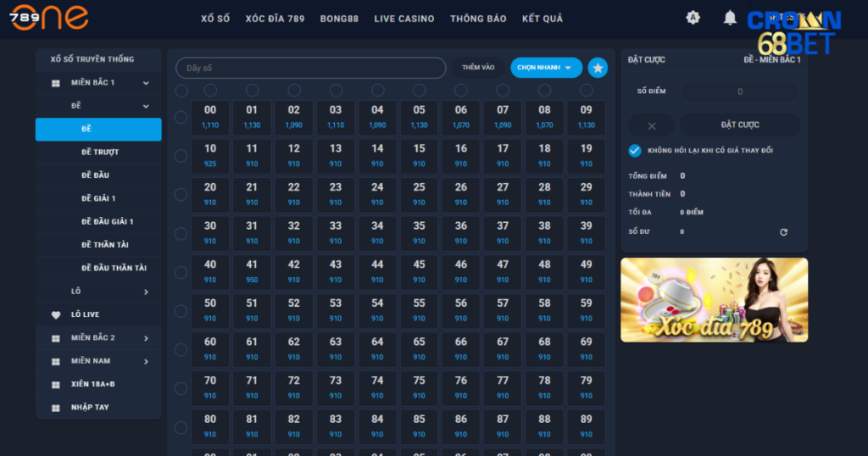Click the Đặt Cược button
Image resolution: width=868 pixels, height=456 pixels.
[739, 125]
